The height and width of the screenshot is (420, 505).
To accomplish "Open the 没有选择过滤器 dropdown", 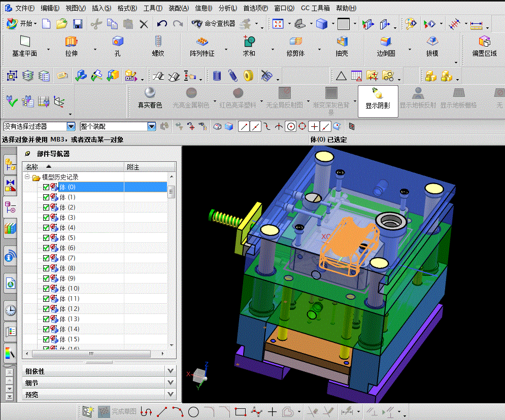I will pos(71,126).
